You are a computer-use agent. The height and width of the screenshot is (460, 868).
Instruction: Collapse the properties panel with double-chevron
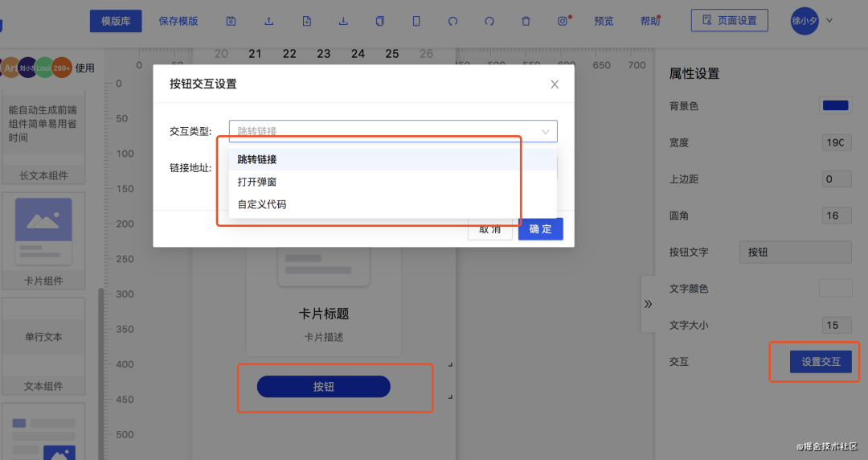click(648, 304)
